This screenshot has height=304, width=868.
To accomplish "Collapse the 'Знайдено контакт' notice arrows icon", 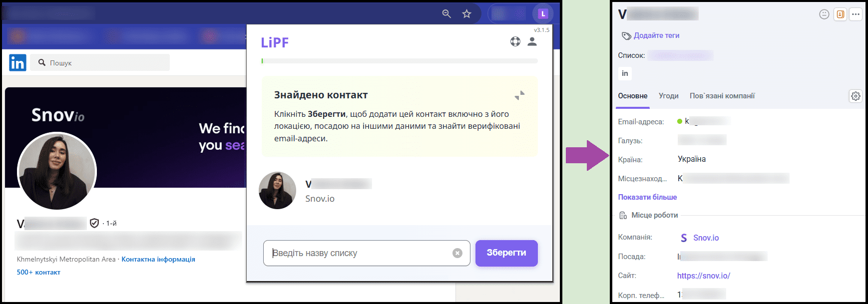I will coord(520,95).
